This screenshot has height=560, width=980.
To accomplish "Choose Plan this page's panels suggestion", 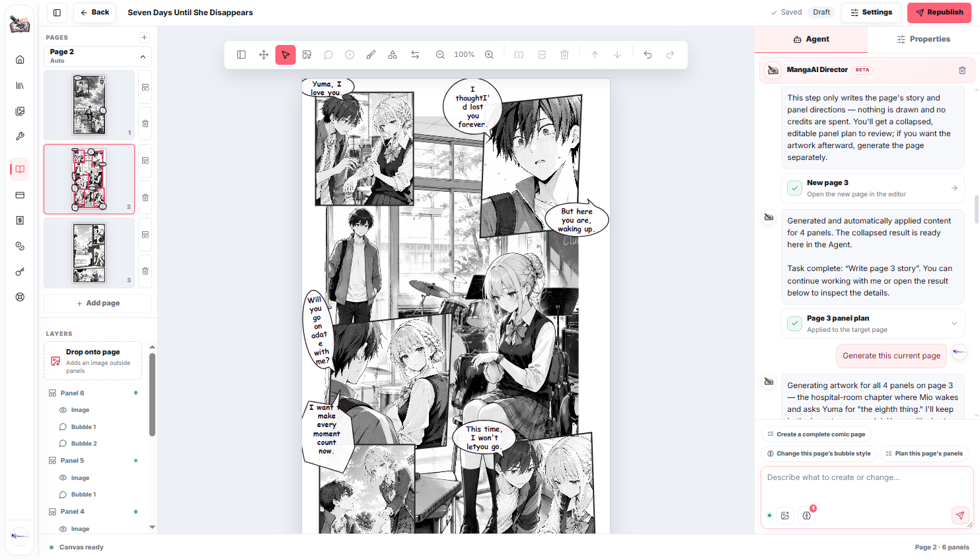I will click(x=924, y=454).
